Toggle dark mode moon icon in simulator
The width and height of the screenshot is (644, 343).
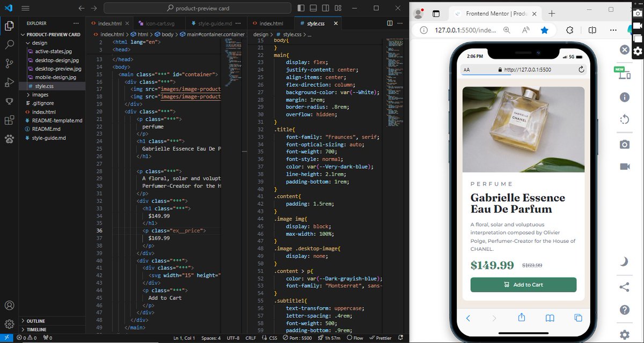pyautogui.click(x=624, y=262)
